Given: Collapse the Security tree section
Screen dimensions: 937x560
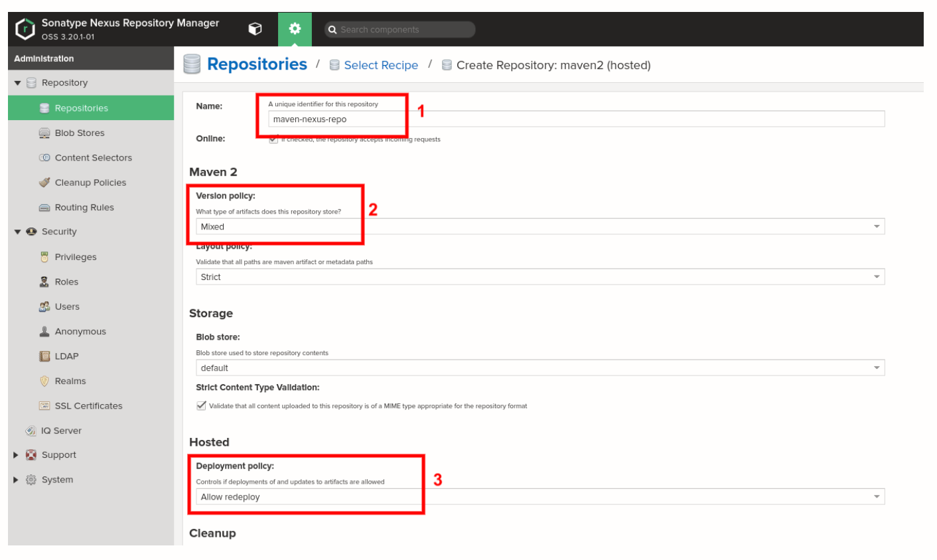Looking at the screenshot, I should 17,232.
